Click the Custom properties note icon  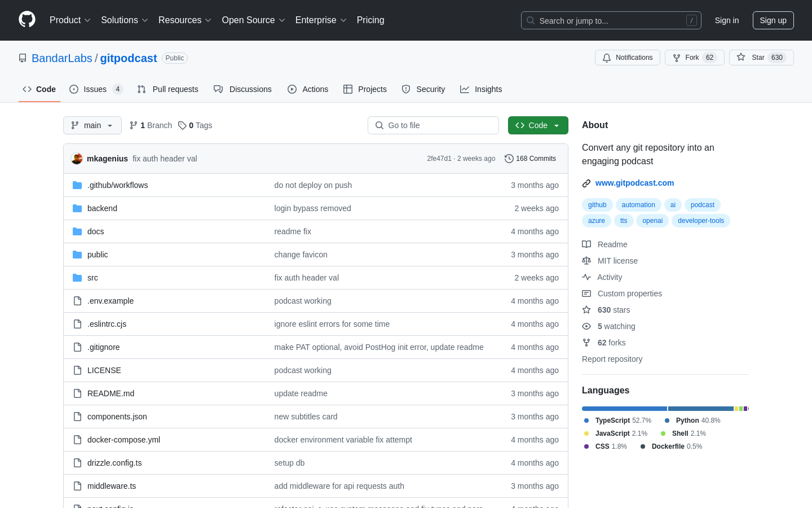click(586, 294)
